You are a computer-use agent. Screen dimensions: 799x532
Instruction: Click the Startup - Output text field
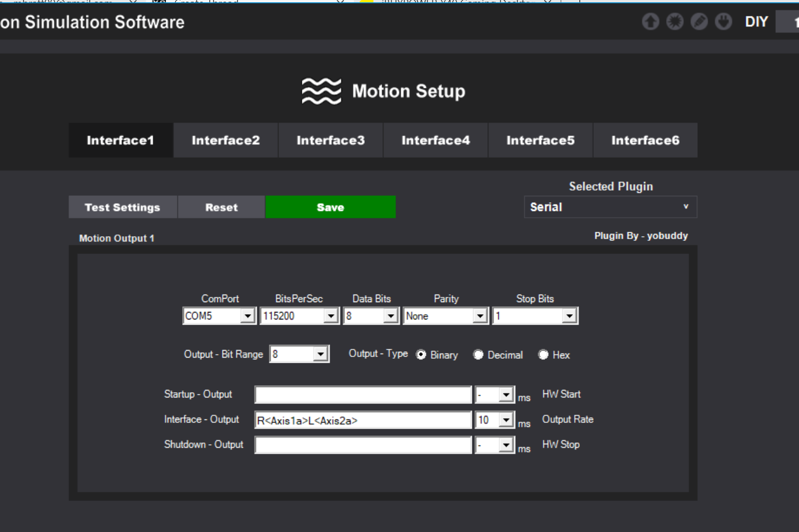tap(363, 395)
